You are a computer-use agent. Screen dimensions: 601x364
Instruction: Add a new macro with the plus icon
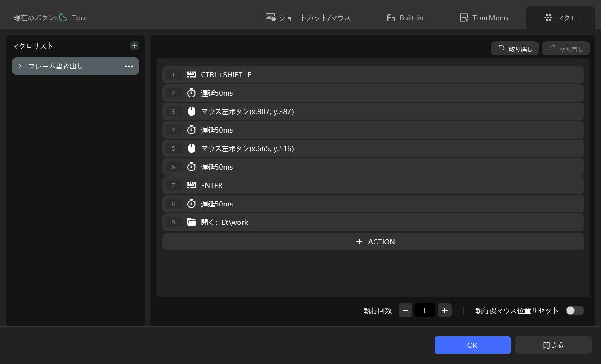pyautogui.click(x=134, y=46)
